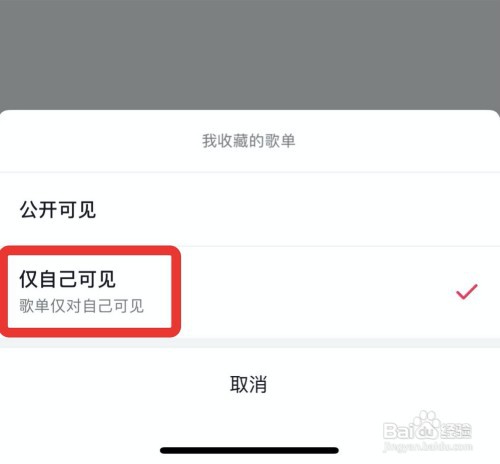Dismiss the sheet via the gray dimmed overlay

[x=250, y=53]
